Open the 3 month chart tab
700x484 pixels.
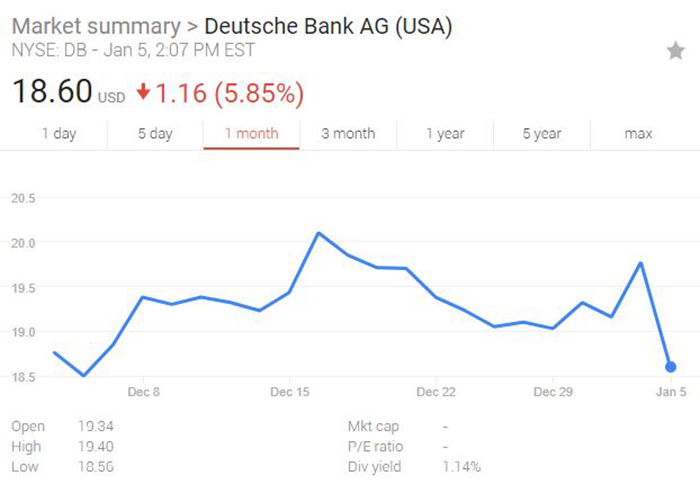click(x=348, y=134)
